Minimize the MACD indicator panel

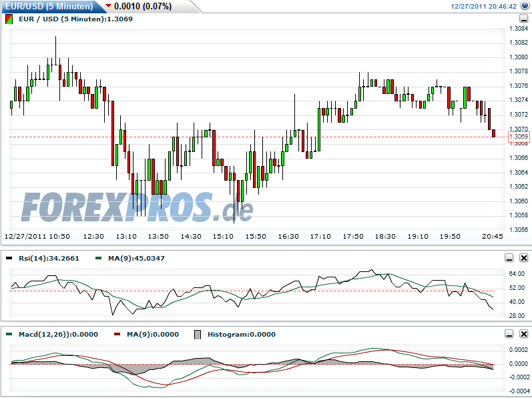[x=509, y=334]
